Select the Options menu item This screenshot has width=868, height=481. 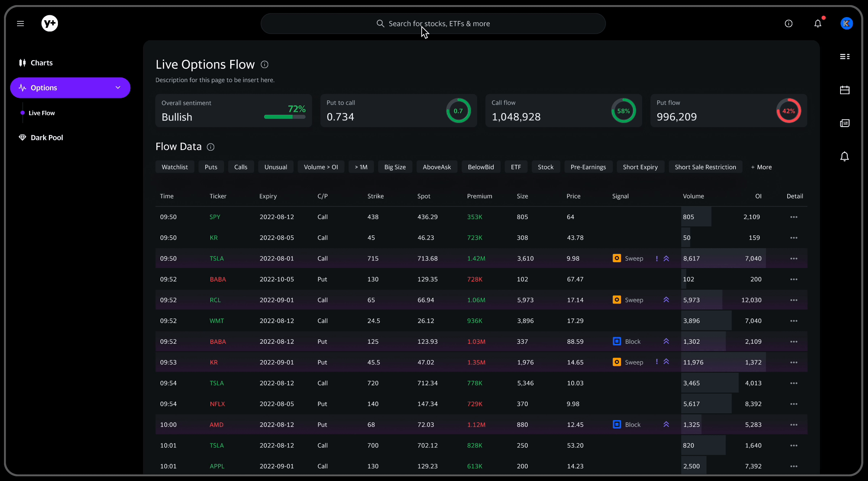click(x=70, y=88)
